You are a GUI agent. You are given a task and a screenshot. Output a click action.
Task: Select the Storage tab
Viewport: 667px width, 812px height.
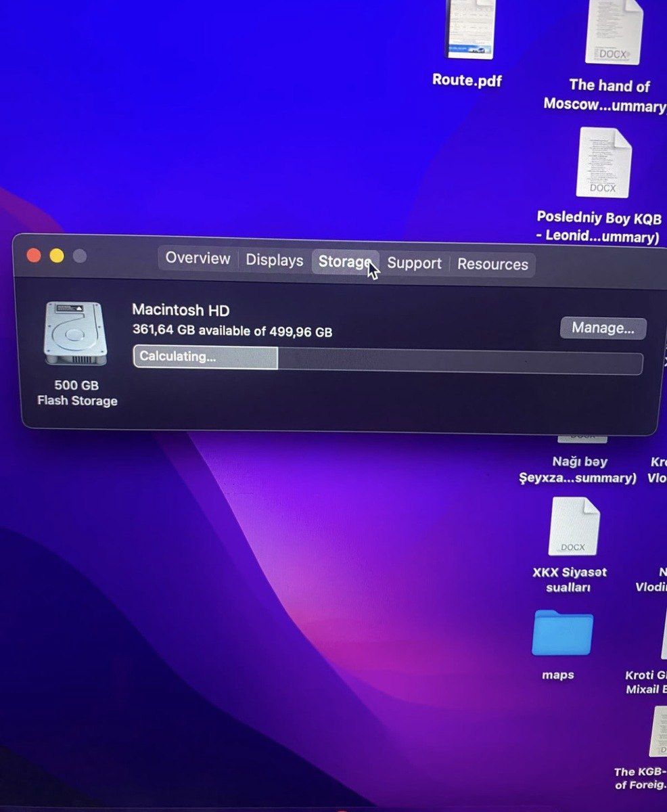click(345, 262)
